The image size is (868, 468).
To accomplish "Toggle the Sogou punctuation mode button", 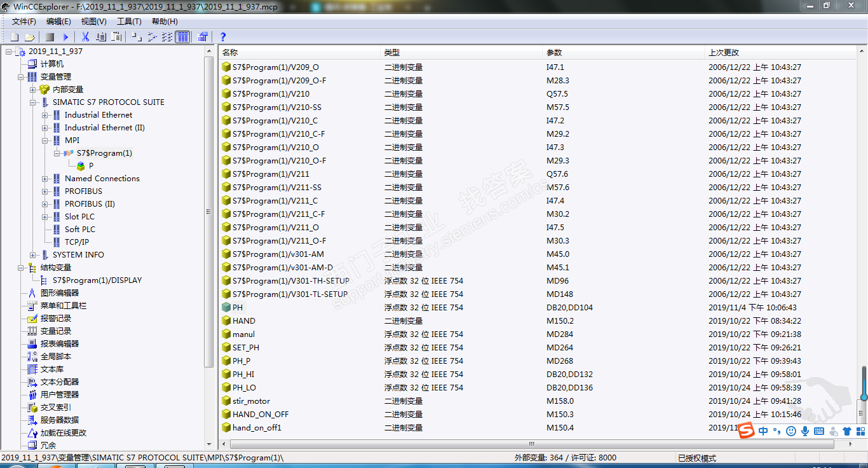I will [x=776, y=431].
